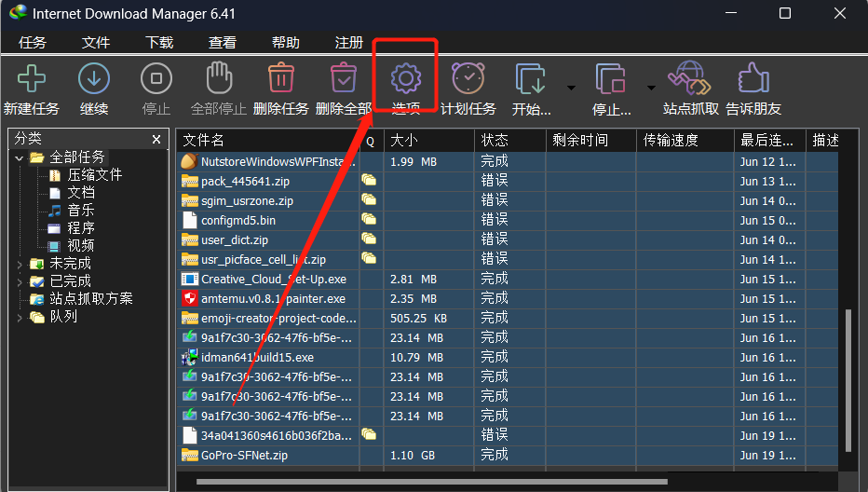Collapse the 全部任务 tree node
This screenshot has width=868, height=492.
[20, 157]
